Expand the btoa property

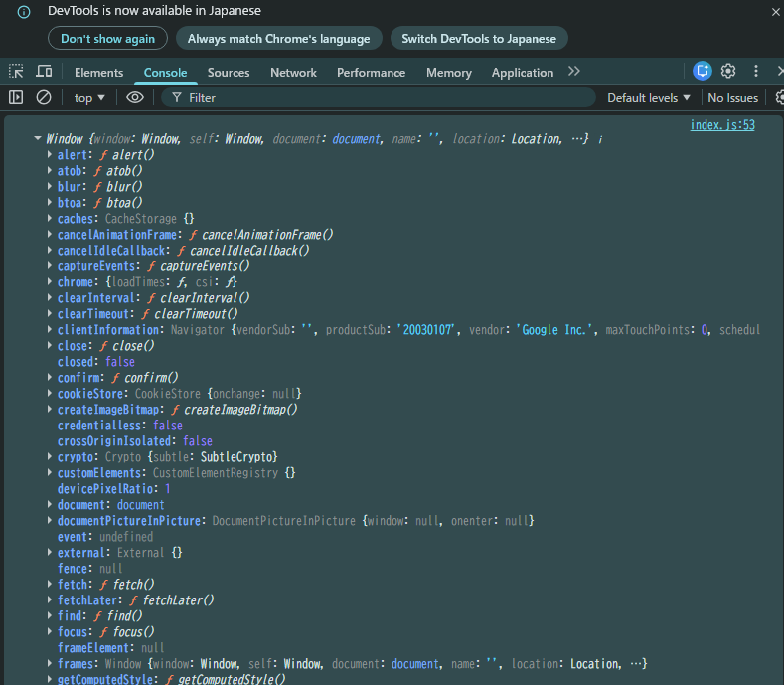(x=49, y=202)
